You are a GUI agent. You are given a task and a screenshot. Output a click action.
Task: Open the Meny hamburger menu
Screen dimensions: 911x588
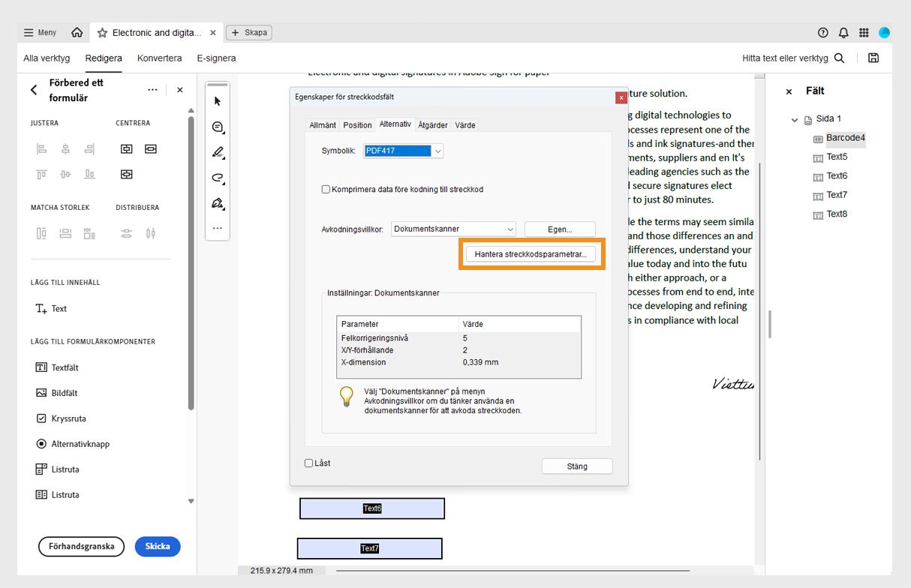(x=40, y=33)
